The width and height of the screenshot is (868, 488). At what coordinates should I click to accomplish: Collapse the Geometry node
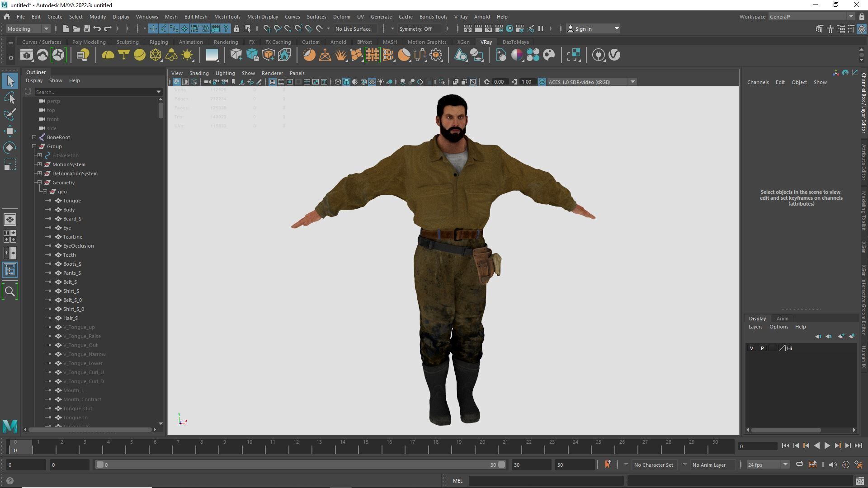click(x=40, y=183)
